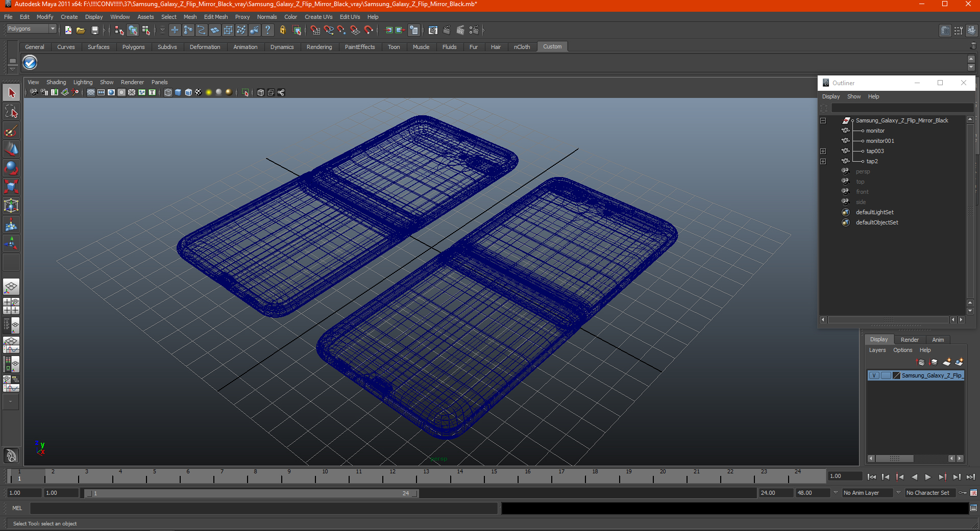Pick the Rotate tool sphere icon
The image size is (980, 531).
tap(11, 168)
